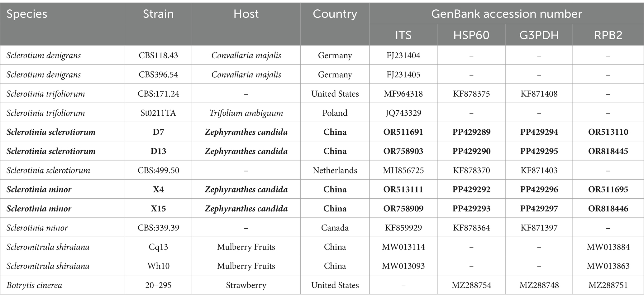Click accession KF871397 in G3PDH column
This screenshot has height=300, width=644.
[539, 228]
